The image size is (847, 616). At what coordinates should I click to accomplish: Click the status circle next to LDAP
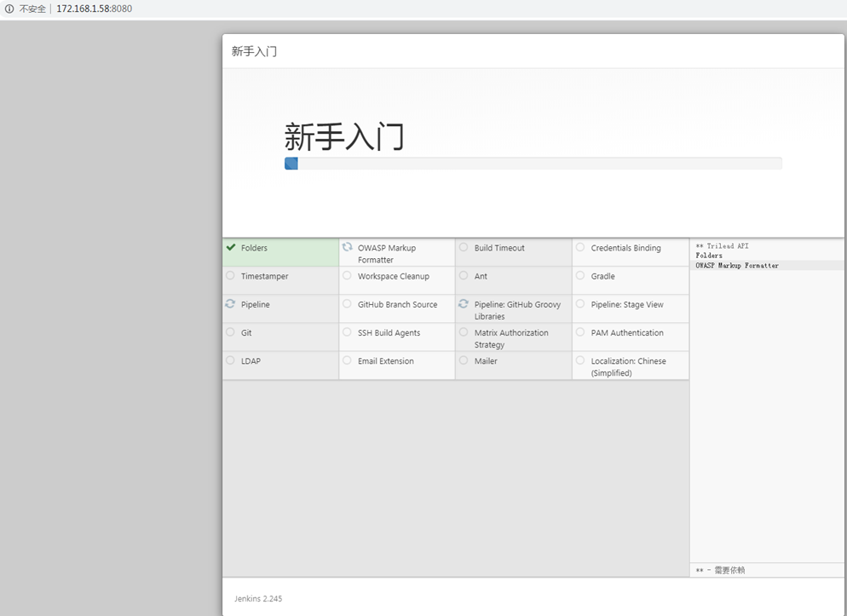pos(230,360)
